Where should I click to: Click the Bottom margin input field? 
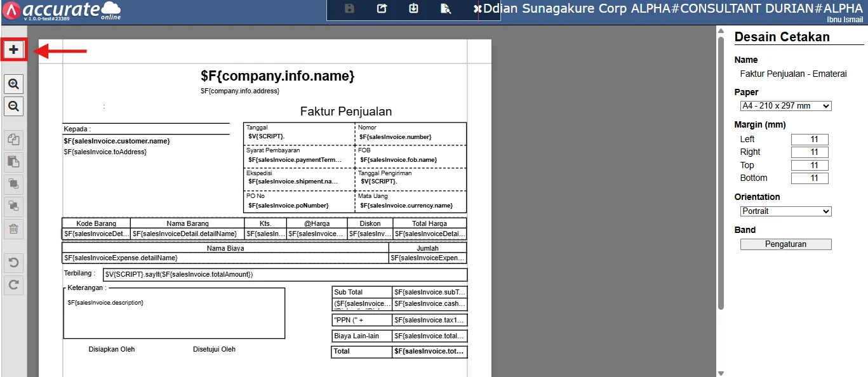(x=810, y=178)
